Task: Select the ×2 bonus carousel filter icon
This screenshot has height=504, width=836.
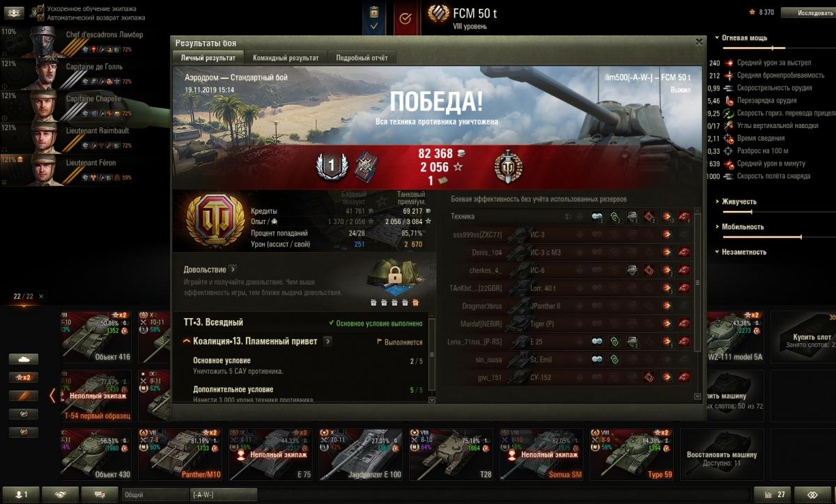Action: [x=24, y=377]
